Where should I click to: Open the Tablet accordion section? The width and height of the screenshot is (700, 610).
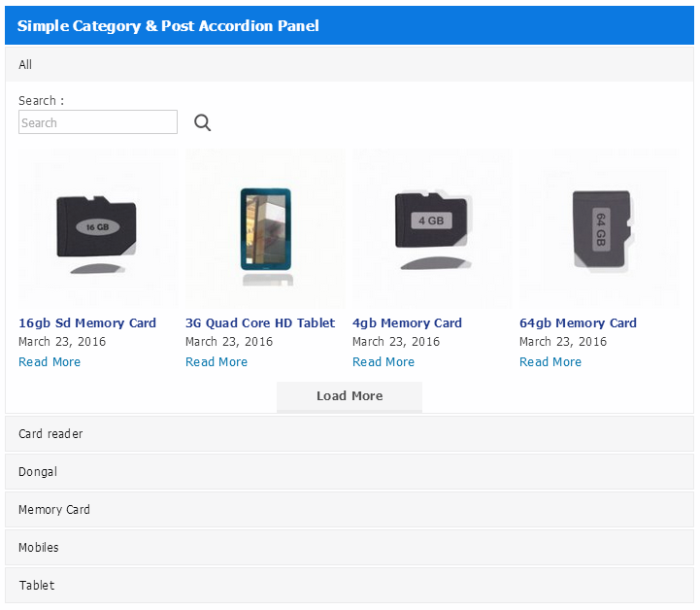[x=350, y=586]
